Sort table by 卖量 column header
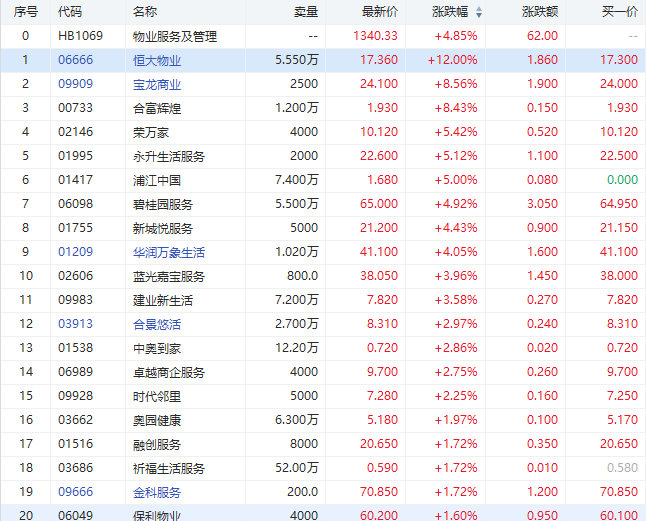 306,12
